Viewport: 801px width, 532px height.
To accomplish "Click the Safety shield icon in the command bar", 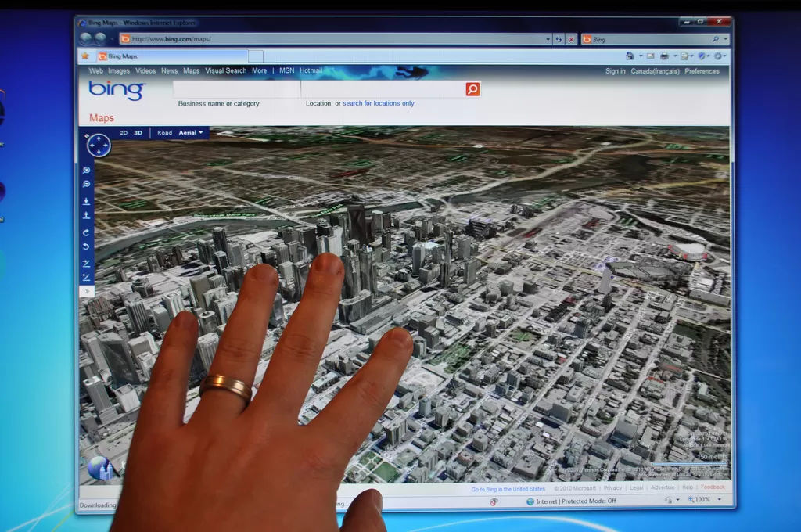I will [x=702, y=56].
